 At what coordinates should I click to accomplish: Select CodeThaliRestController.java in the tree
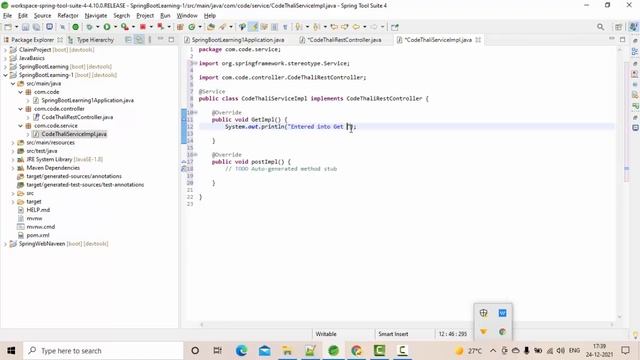tap(77, 117)
